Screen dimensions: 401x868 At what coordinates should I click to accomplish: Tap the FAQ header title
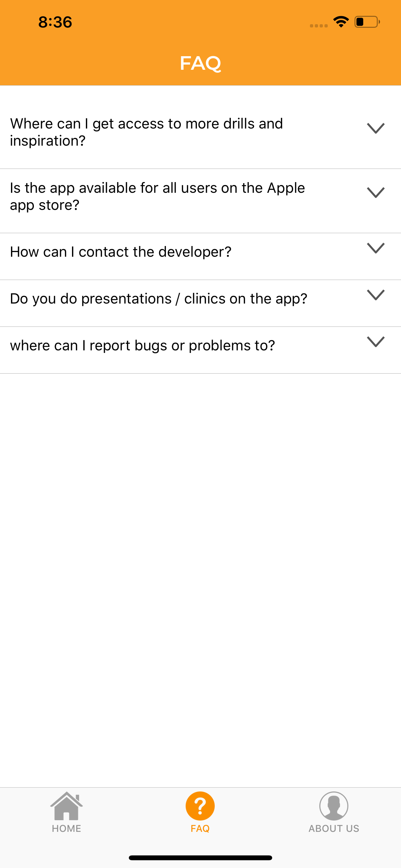[200, 63]
